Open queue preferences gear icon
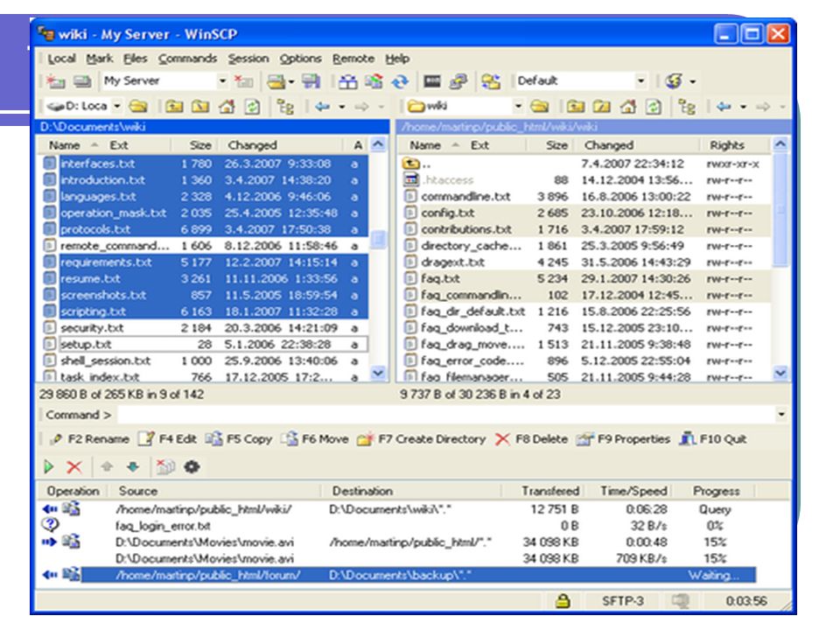The image size is (840, 630). (192, 466)
